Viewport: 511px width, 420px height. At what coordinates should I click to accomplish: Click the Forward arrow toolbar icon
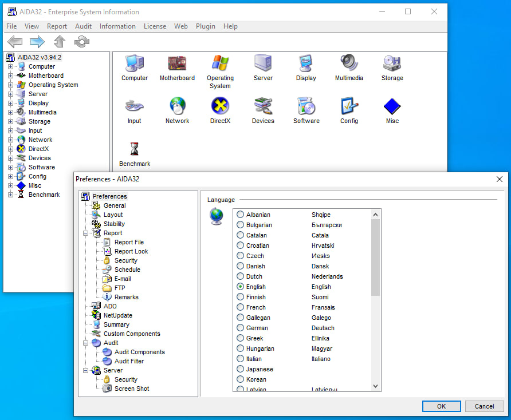(x=37, y=42)
